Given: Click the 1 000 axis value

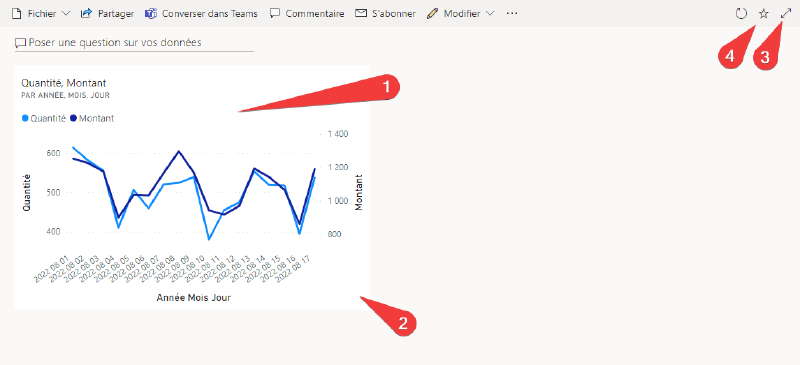Looking at the screenshot, I should click(338, 201).
